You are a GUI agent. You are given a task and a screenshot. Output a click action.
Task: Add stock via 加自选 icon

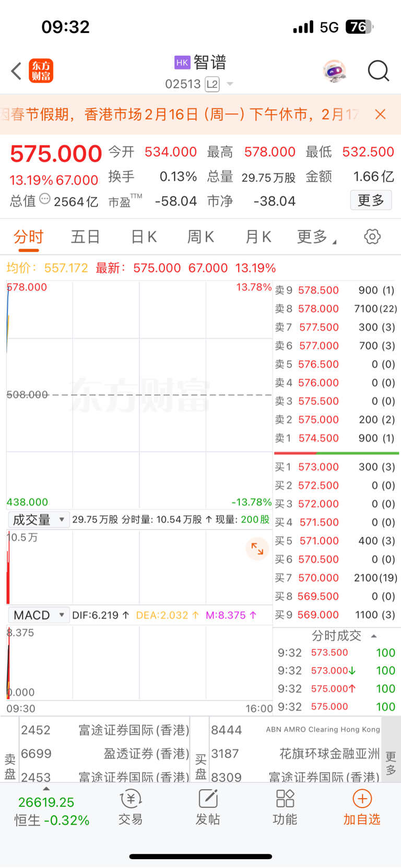(362, 807)
